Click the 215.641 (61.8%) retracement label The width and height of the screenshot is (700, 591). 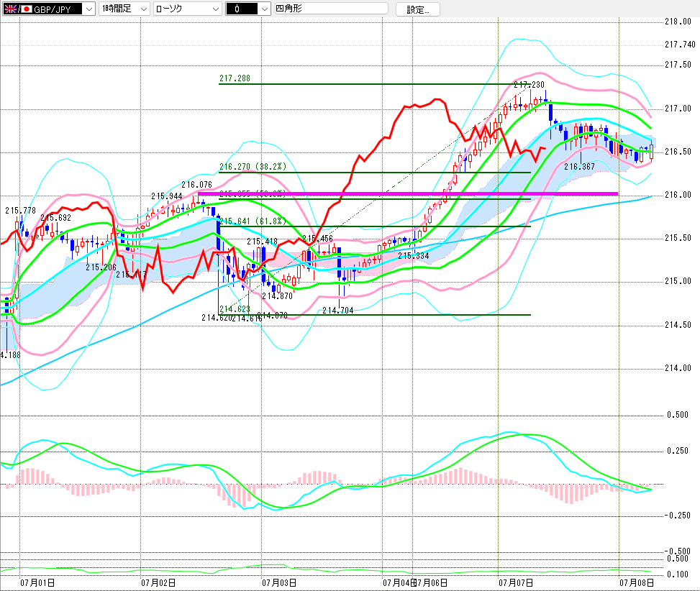253,221
